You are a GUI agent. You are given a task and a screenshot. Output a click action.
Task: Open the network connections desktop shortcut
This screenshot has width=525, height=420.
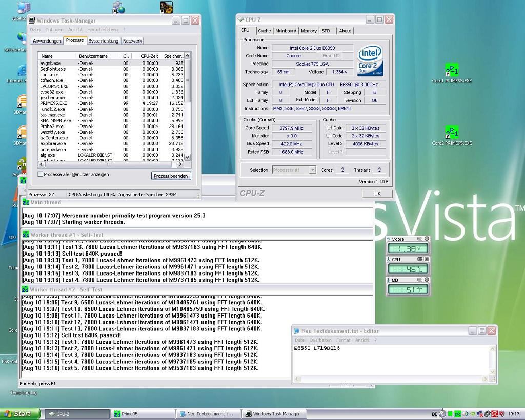[x=118, y=7]
